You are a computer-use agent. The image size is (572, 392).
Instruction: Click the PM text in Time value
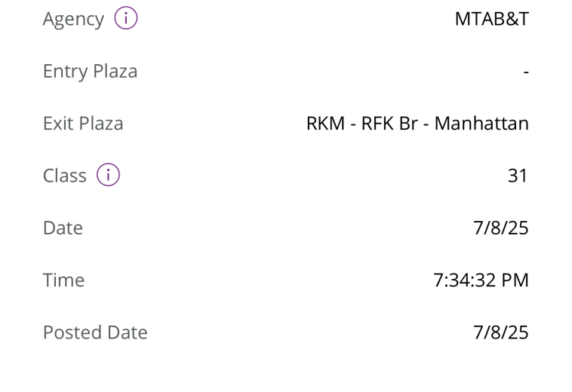click(x=515, y=280)
